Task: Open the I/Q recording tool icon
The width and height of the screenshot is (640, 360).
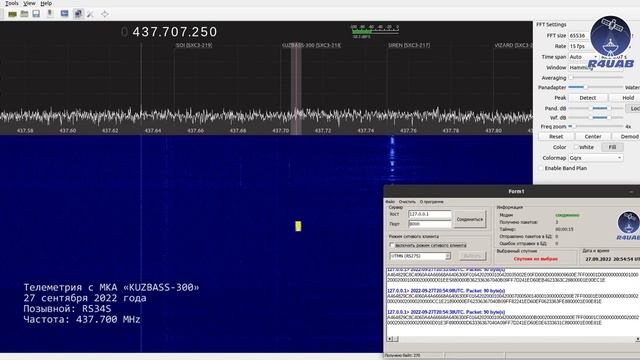Action: (50, 14)
